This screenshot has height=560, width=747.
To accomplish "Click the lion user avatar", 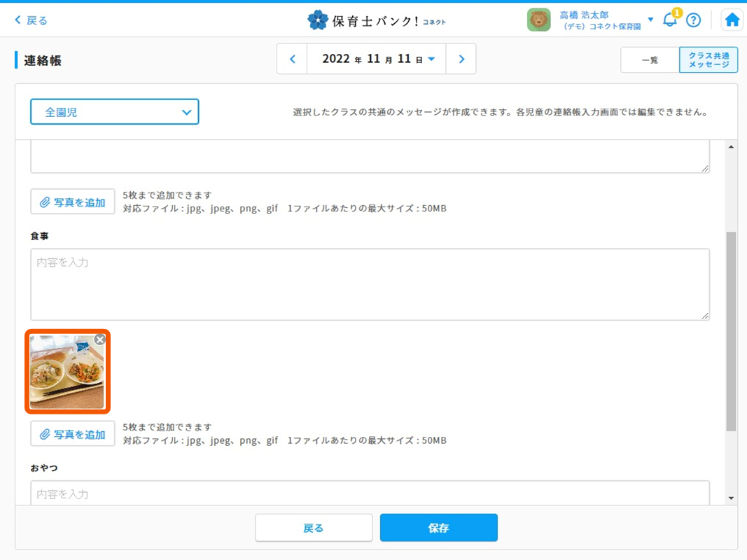I will [538, 20].
